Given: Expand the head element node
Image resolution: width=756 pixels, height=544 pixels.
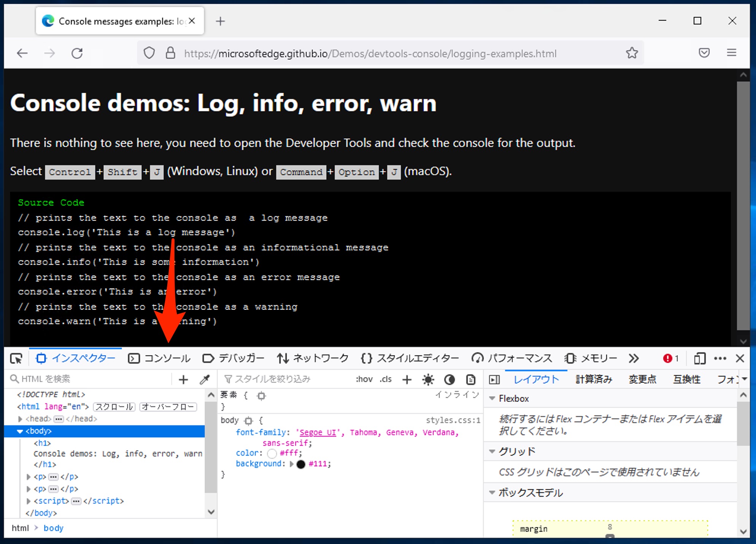Looking at the screenshot, I should click(x=20, y=418).
